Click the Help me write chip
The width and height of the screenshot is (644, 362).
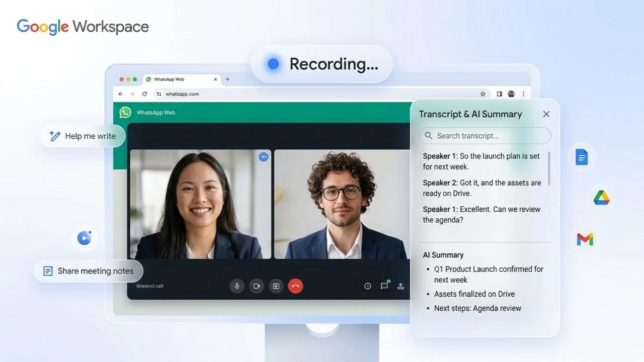83,136
